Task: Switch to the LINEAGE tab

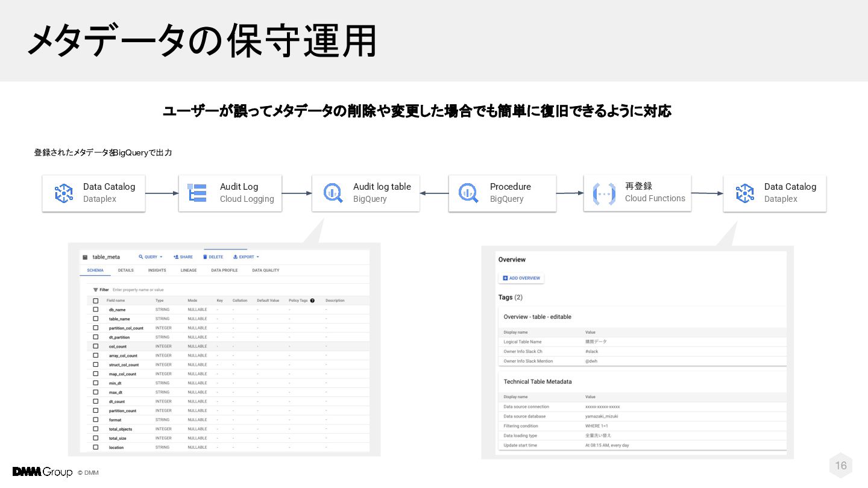Action: [x=189, y=271]
